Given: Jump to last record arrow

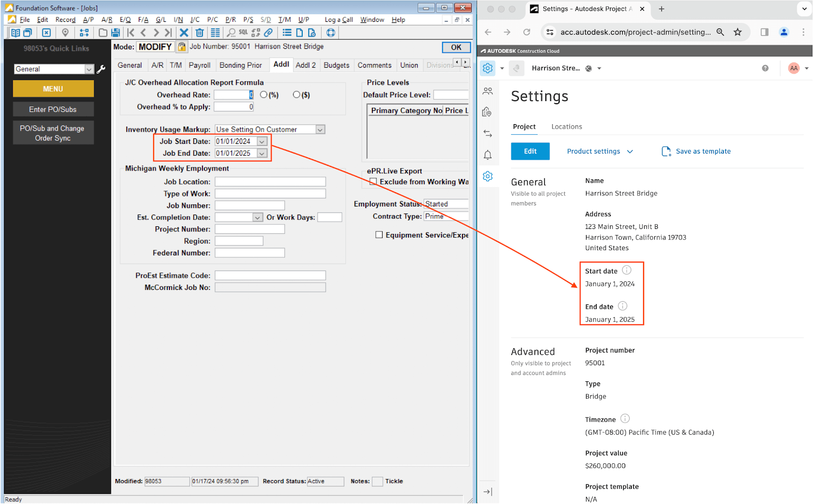Looking at the screenshot, I should click(x=168, y=33).
